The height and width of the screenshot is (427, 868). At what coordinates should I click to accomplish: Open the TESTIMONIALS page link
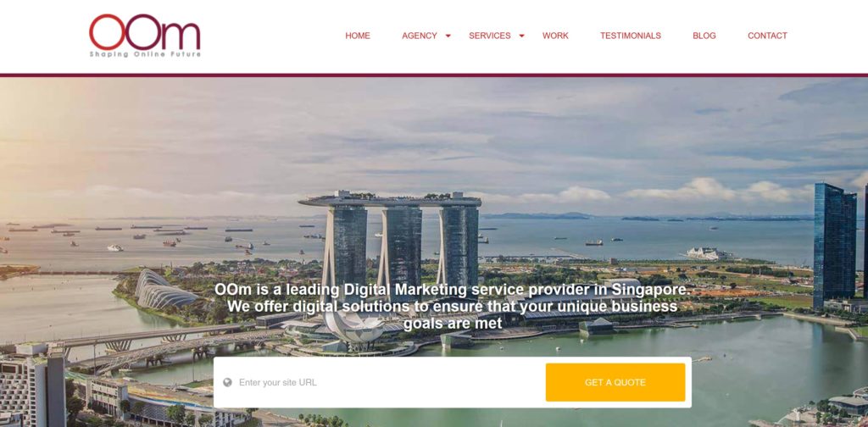(x=631, y=36)
